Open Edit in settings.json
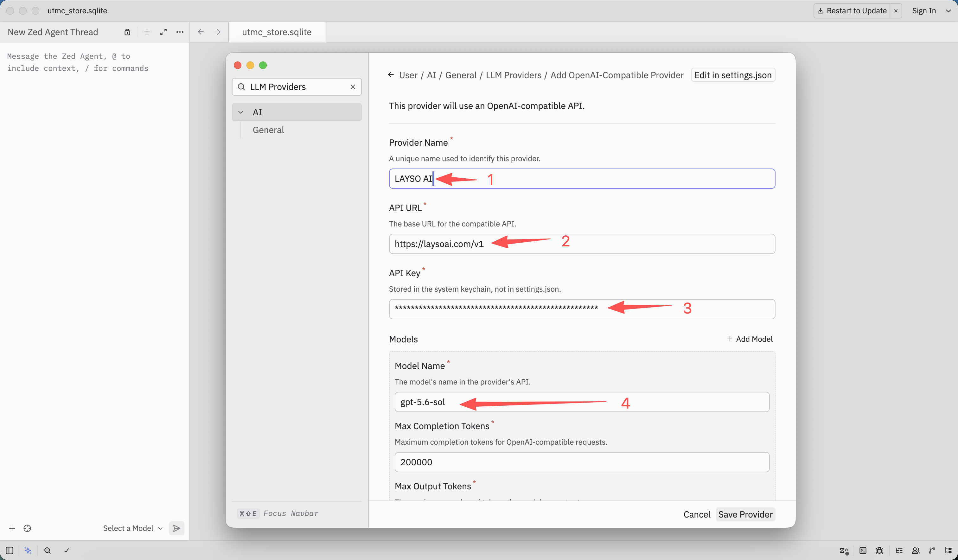This screenshot has width=958, height=560. click(x=732, y=75)
